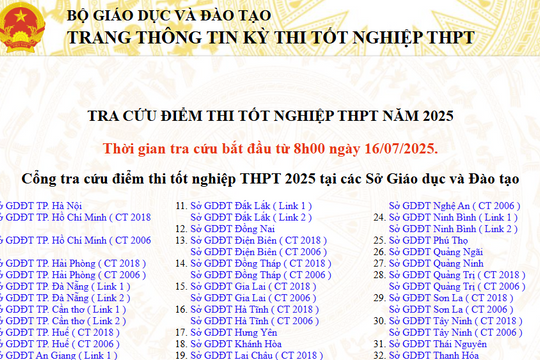The width and height of the screenshot is (540, 360).
Task: Open Sở GDĐT Điện Biên CT 2006 link
Action: click(x=259, y=252)
